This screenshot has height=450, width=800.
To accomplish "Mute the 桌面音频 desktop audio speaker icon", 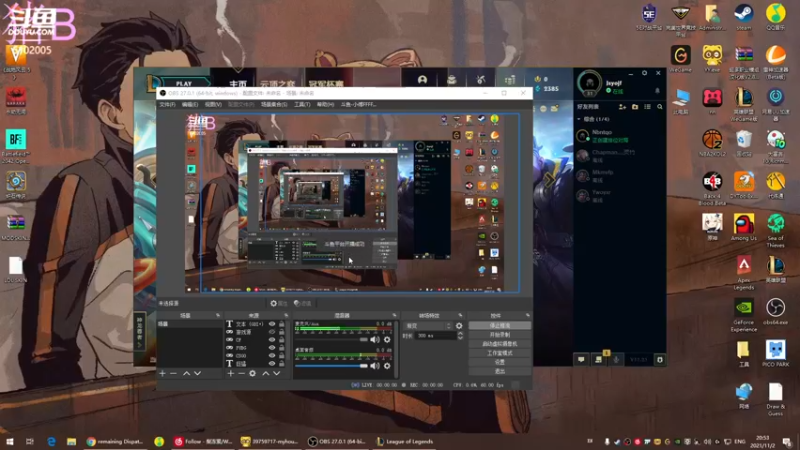I will tap(375, 365).
